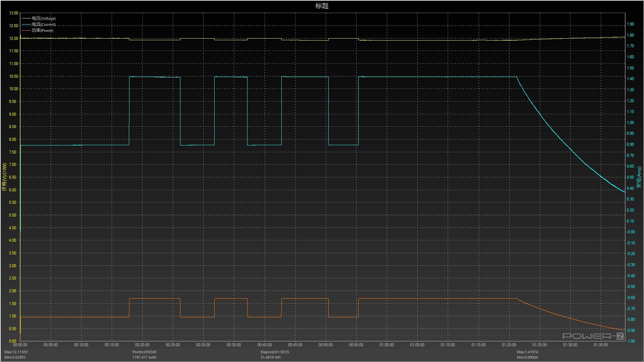The height and width of the screenshot is (362, 644).
Task: Click the Max:12.1130V voltage readout
Action: pos(16,352)
